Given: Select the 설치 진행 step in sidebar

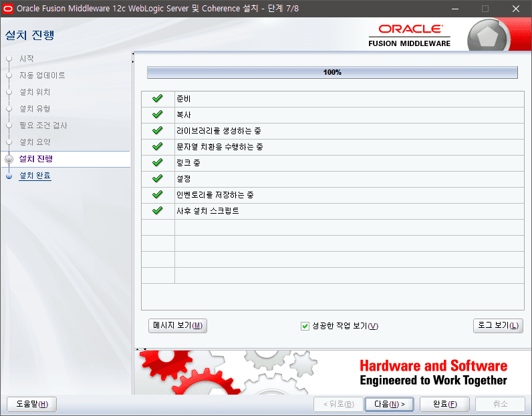Looking at the screenshot, I should click(35, 159).
